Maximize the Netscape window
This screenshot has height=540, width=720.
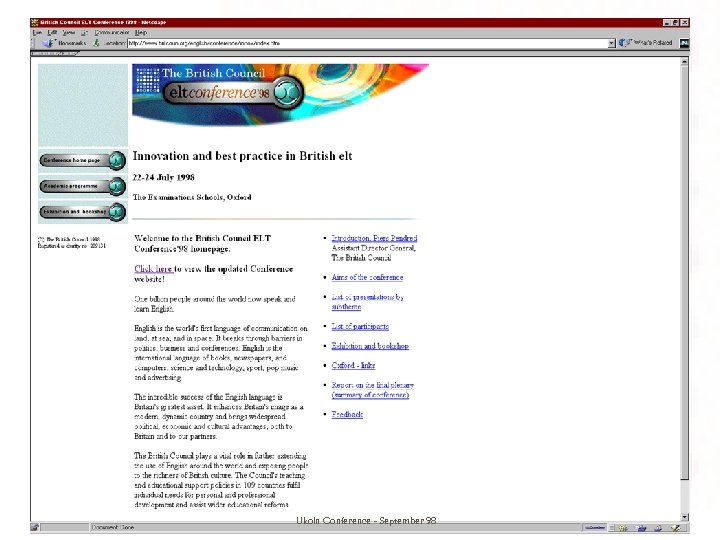click(675, 22)
